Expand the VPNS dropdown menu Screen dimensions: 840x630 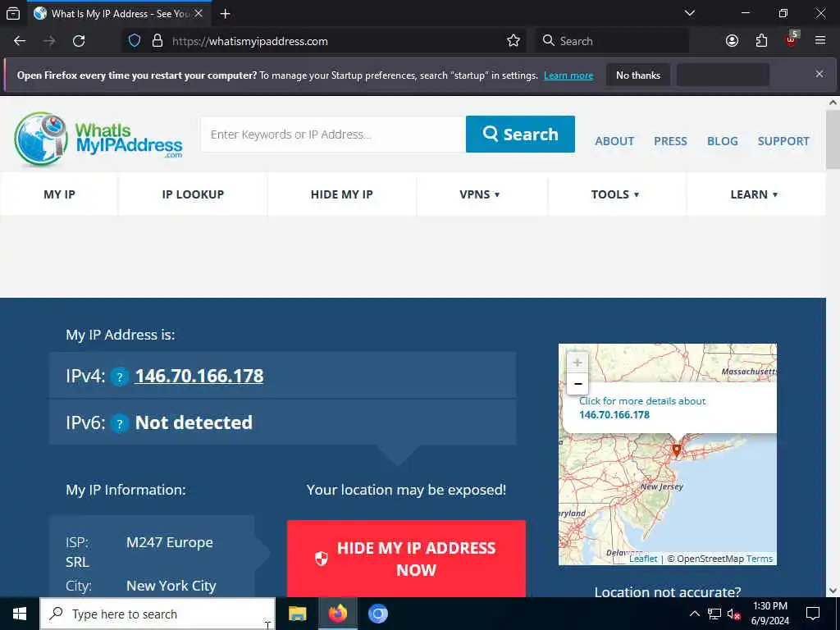click(479, 194)
